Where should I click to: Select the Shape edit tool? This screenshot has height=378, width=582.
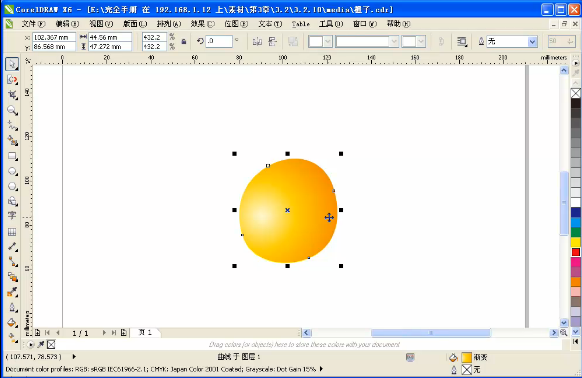(12, 79)
